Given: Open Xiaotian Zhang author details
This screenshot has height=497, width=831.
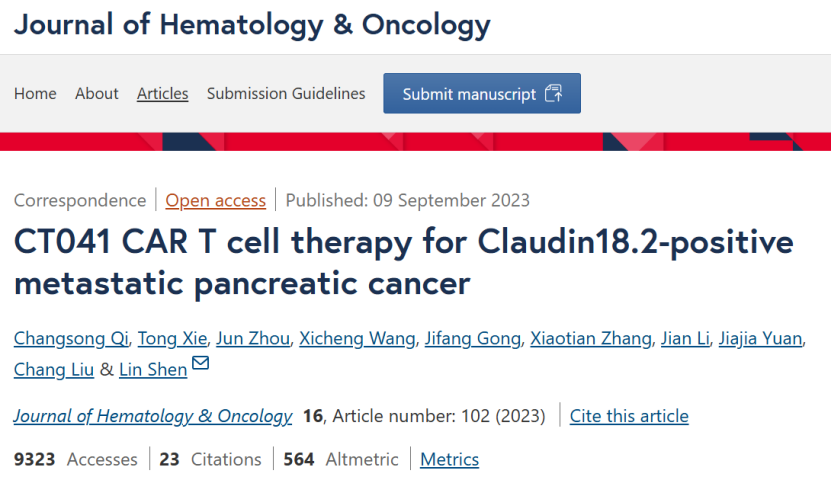Looking at the screenshot, I should click(x=591, y=338).
